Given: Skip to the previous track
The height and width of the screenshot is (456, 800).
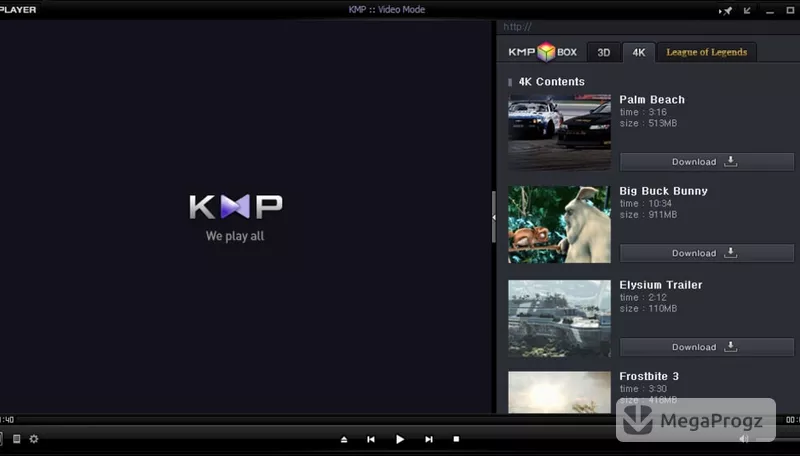Looking at the screenshot, I should pos(371,439).
